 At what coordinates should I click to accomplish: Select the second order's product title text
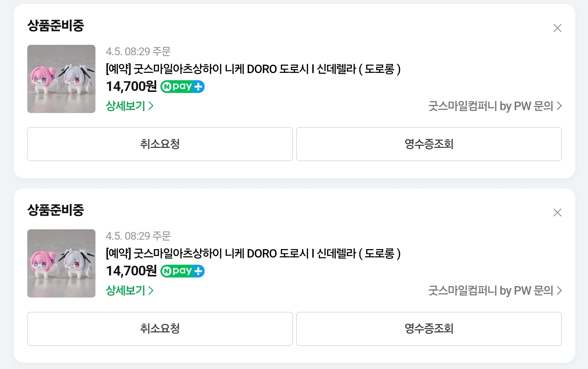coord(253,253)
